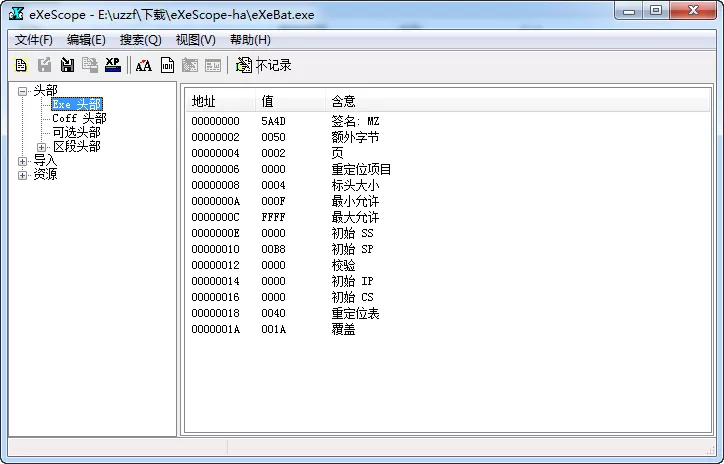Open the 编辑(E) menu
Screen dimensions: 724x464
tap(86, 40)
